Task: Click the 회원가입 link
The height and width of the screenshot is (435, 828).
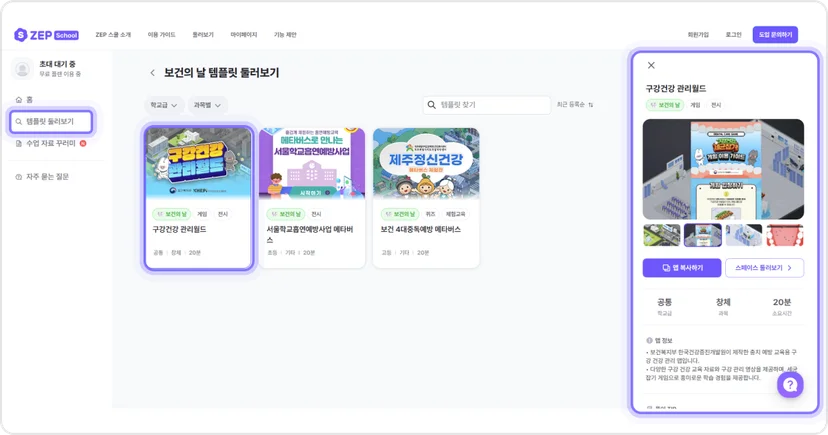Action: [x=698, y=35]
